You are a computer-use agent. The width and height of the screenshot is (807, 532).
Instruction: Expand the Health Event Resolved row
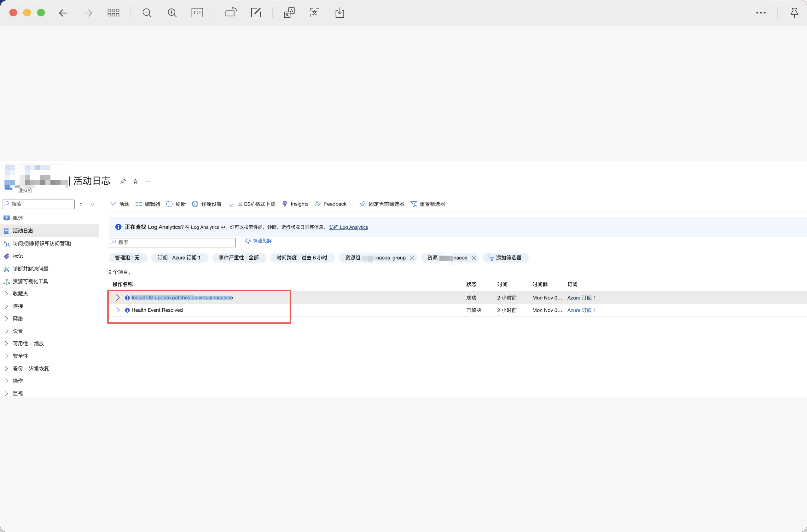click(x=118, y=310)
